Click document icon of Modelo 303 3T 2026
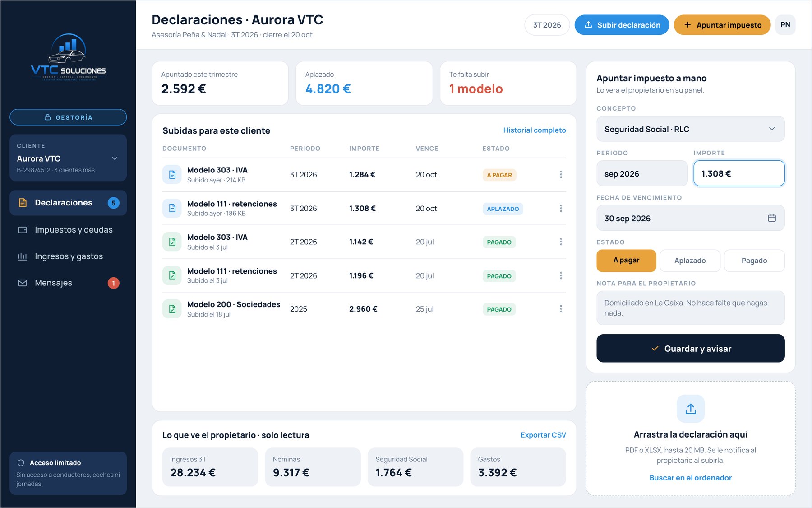812x508 pixels. coord(172,175)
